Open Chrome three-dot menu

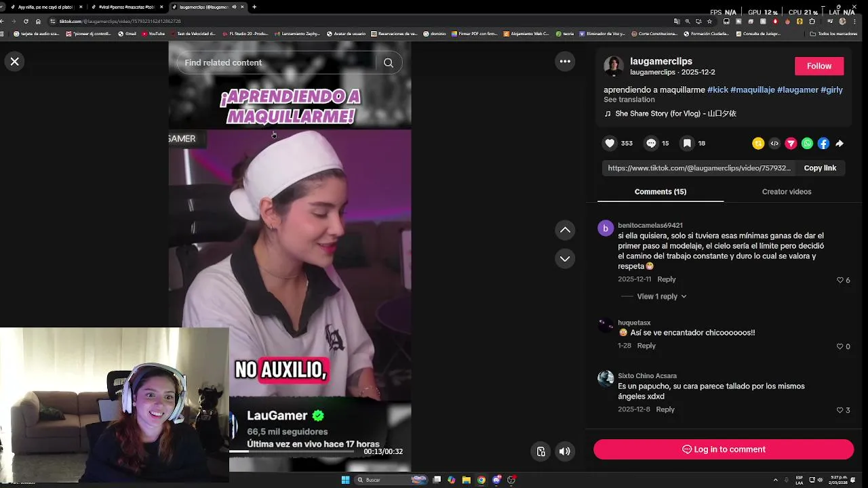click(x=854, y=21)
